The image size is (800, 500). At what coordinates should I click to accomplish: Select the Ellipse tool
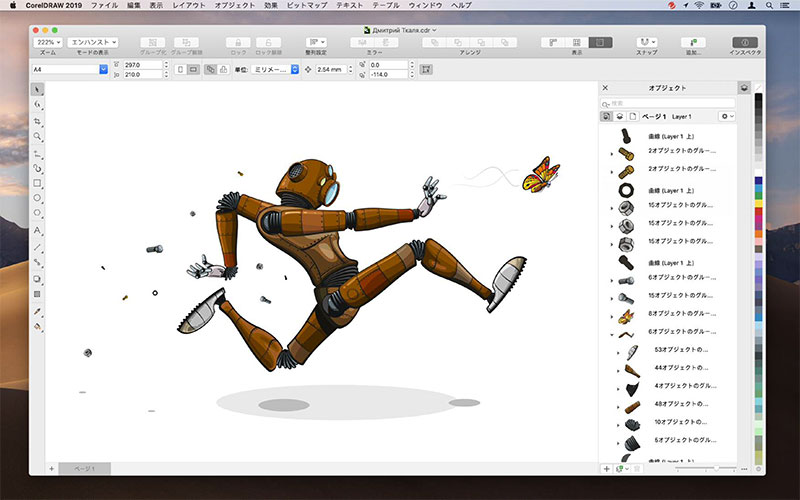37,198
